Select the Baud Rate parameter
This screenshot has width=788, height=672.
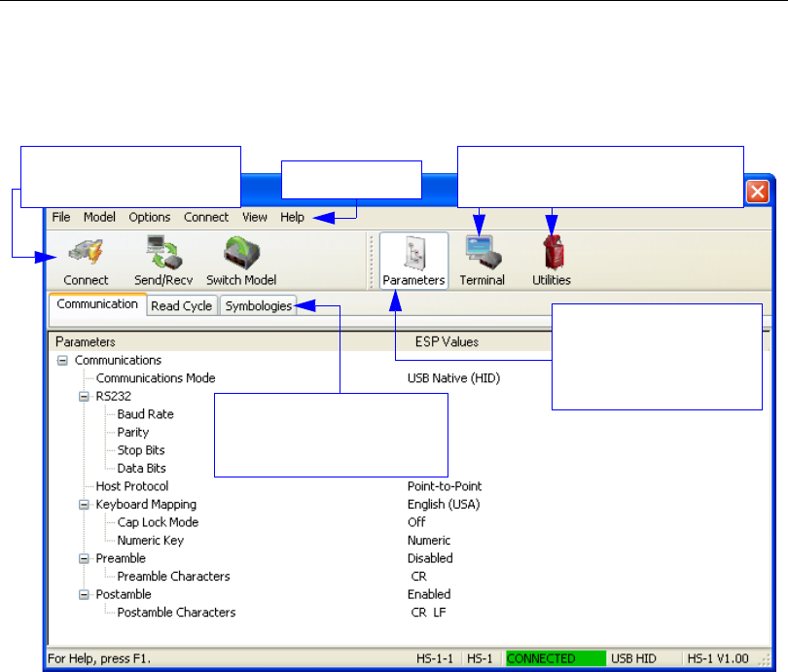tap(145, 414)
